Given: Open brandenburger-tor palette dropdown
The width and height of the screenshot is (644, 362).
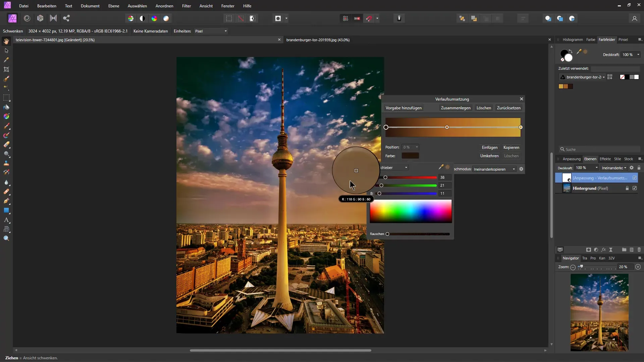Looking at the screenshot, I should click(583, 77).
